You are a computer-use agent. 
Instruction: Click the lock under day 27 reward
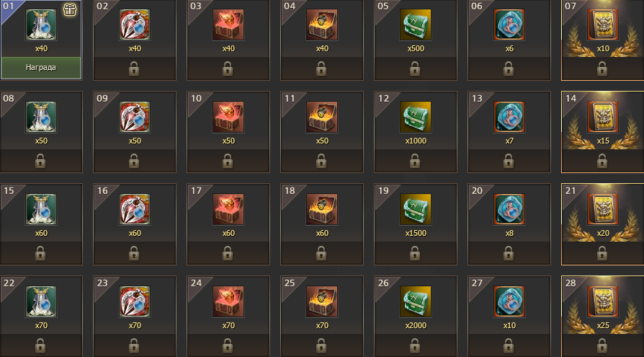pyautogui.click(x=509, y=345)
